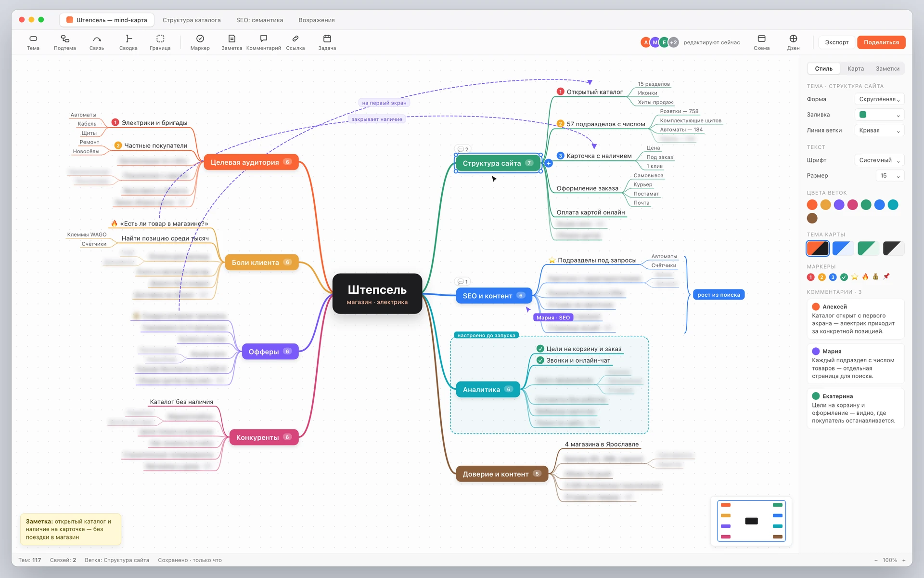
Task: Toggle checkmark on Цели на корзину и заказ
Action: click(x=540, y=349)
